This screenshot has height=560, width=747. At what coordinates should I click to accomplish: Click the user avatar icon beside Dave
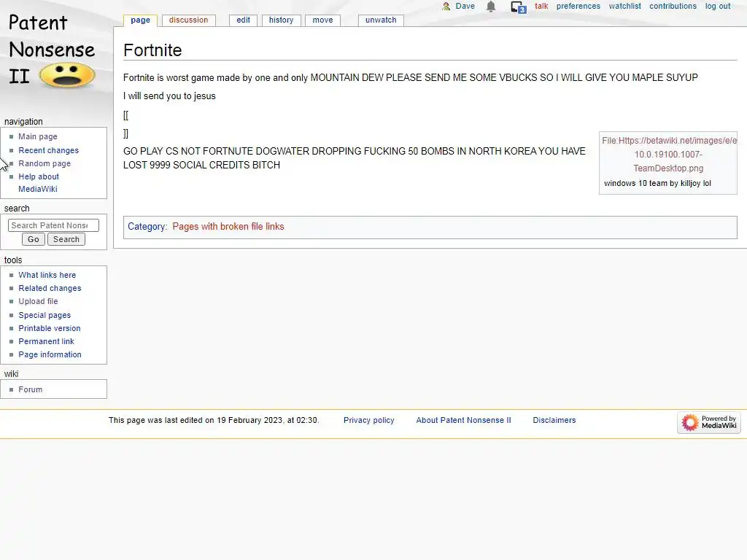[446, 6]
